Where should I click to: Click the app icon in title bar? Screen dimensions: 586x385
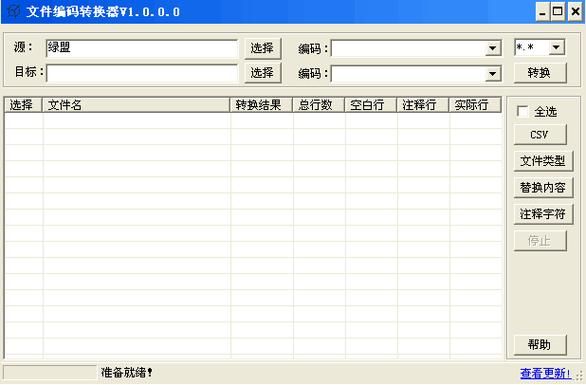(x=13, y=12)
